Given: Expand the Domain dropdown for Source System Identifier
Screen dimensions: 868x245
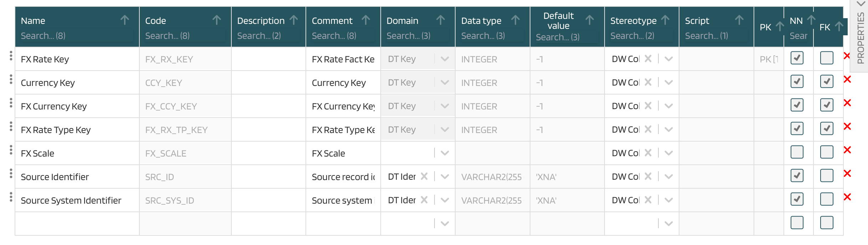Looking at the screenshot, I should click(445, 200).
